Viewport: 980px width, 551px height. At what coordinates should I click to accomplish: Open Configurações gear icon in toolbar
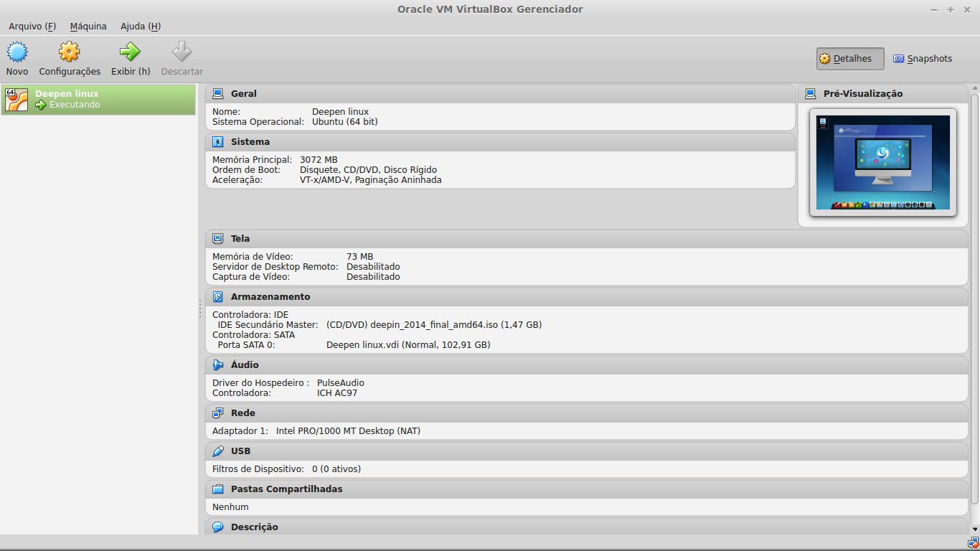(x=70, y=52)
